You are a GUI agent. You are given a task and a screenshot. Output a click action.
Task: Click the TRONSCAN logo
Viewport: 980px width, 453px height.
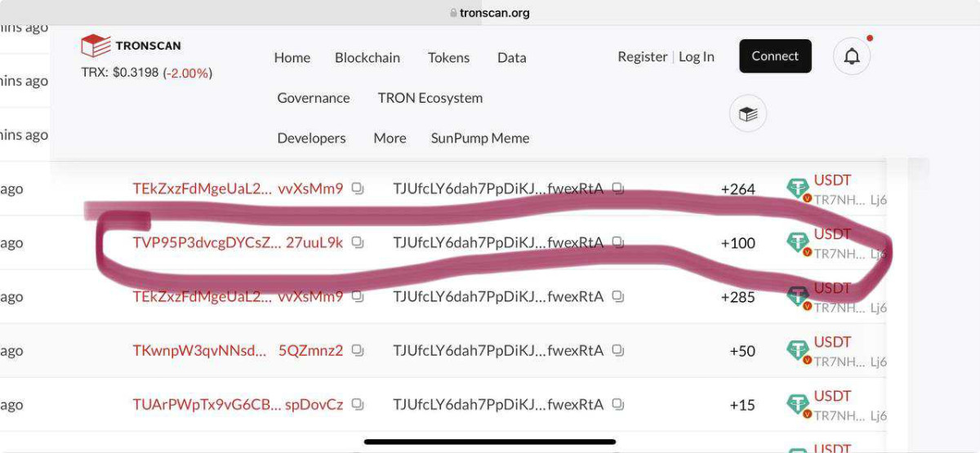[131, 46]
